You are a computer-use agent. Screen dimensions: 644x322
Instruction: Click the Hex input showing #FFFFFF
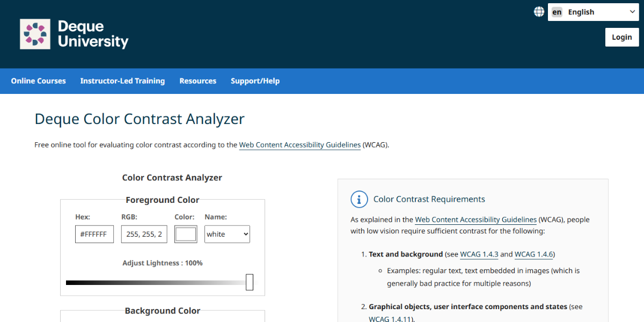coord(94,234)
